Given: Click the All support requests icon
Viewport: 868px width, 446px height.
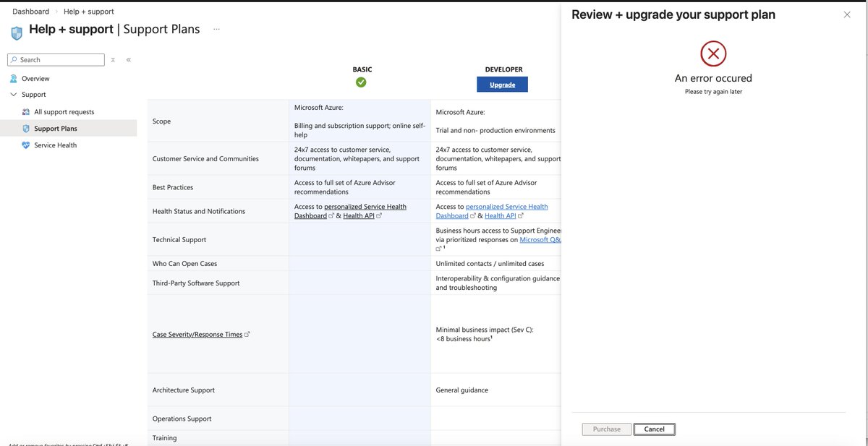Looking at the screenshot, I should (x=27, y=112).
